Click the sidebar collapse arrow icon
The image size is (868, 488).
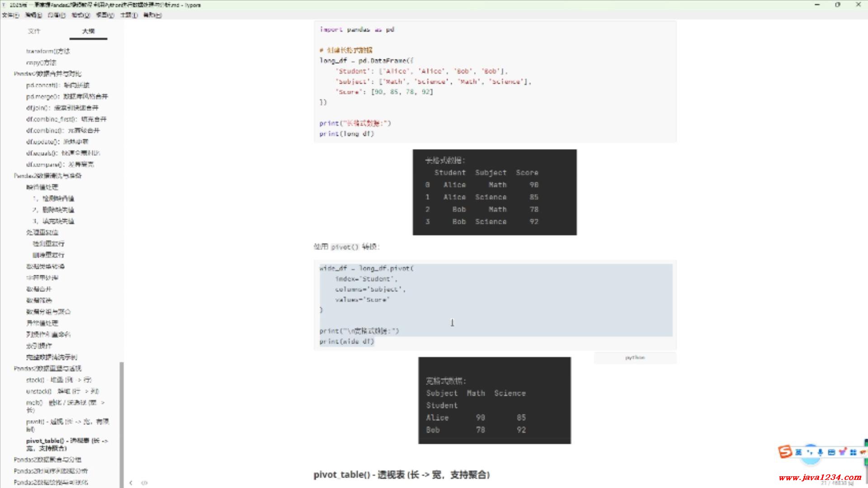click(x=131, y=483)
